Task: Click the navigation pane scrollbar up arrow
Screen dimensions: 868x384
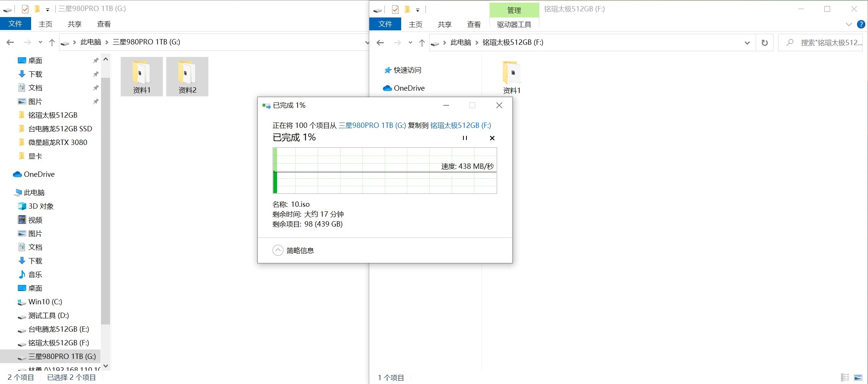Action: point(106,60)
